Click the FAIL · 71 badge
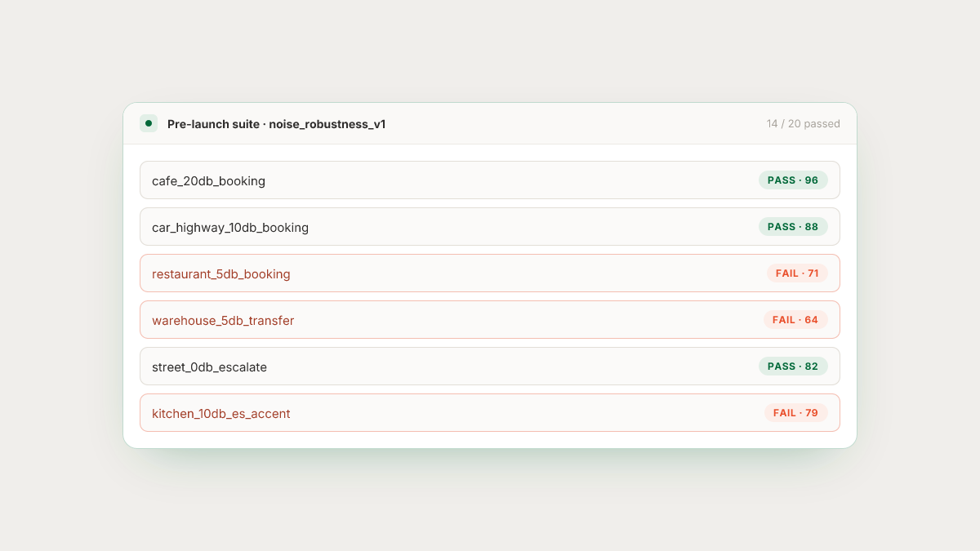Screen dimensions: 980x551 [797, 273]
